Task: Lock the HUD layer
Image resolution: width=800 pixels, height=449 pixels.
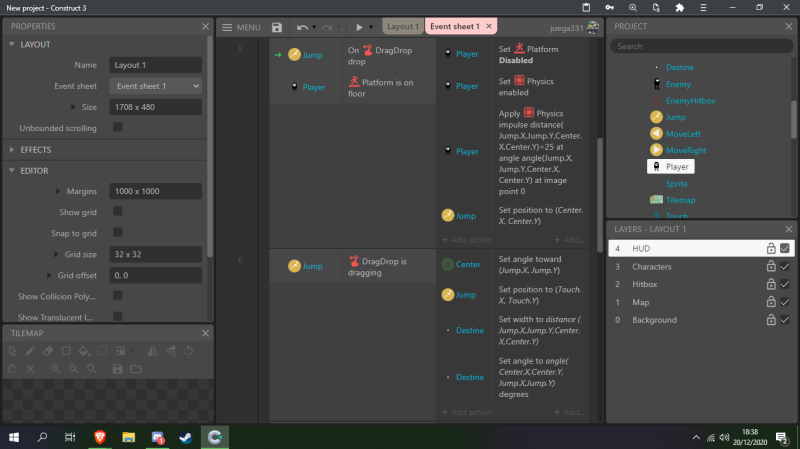Action: coord(771,248)
